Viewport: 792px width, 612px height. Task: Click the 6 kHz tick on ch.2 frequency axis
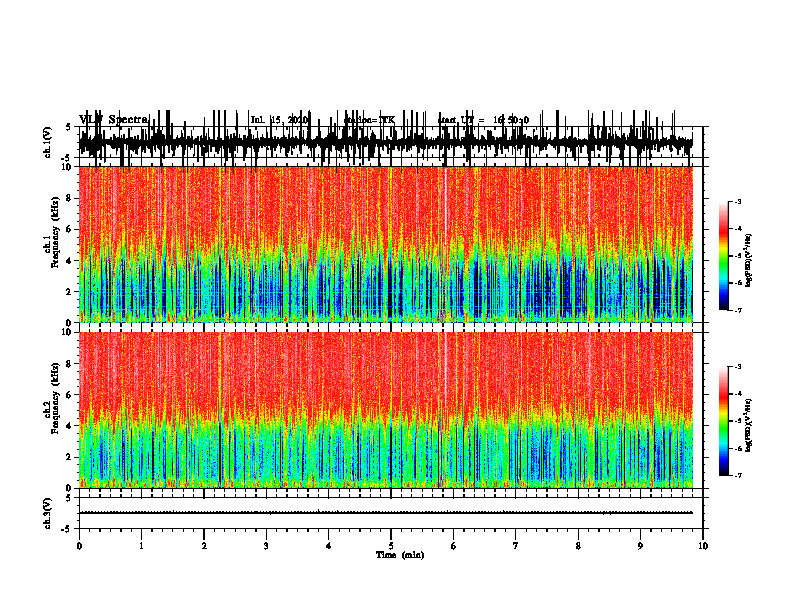tap(69, 395)
